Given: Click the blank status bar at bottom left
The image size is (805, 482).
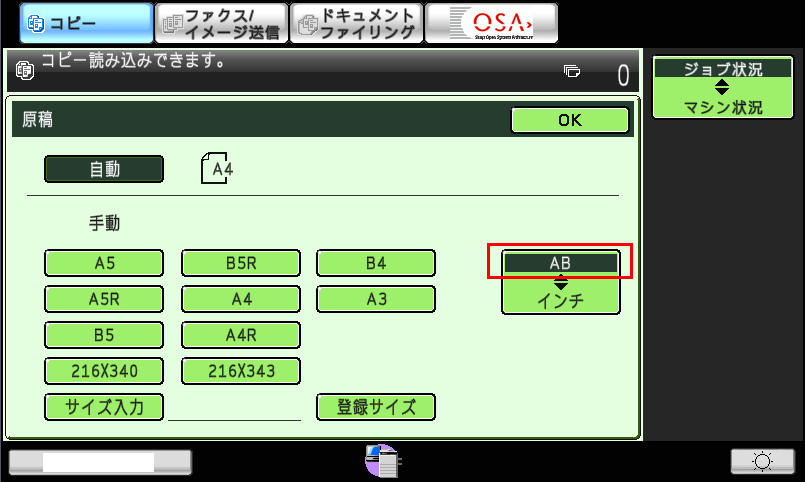Looking at the screenshot, I should tap(100, 461).
